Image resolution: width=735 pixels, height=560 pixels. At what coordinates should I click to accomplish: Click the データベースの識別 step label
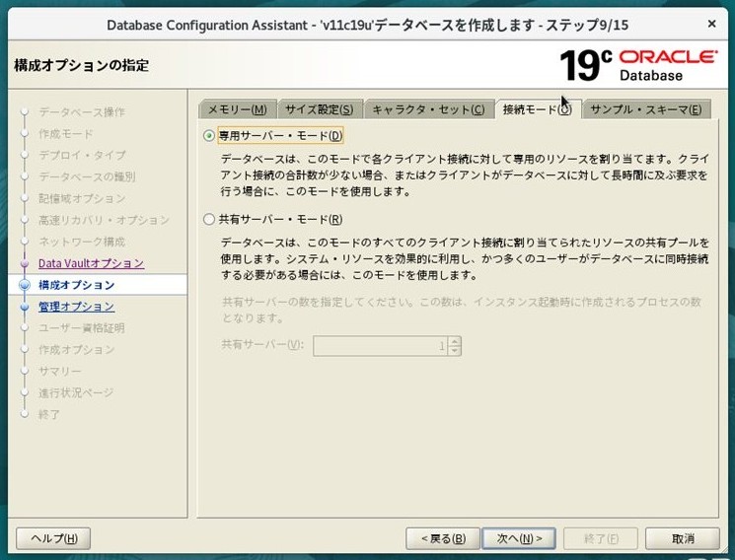point(87,176)
